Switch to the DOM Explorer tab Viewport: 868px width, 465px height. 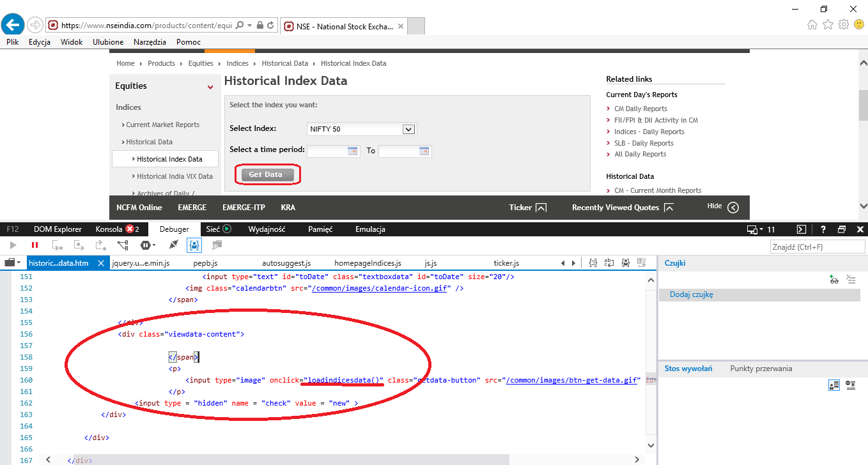point(58,229)
